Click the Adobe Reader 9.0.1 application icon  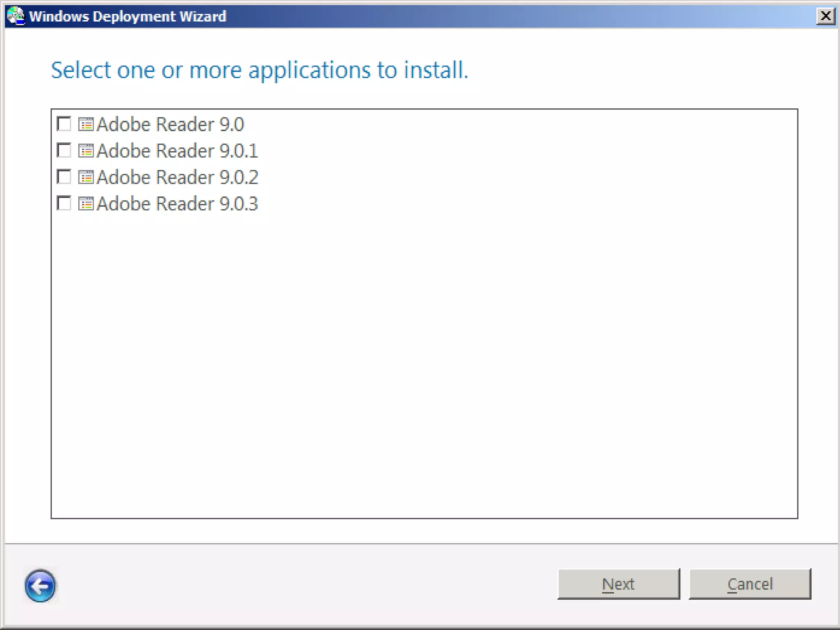86,151
